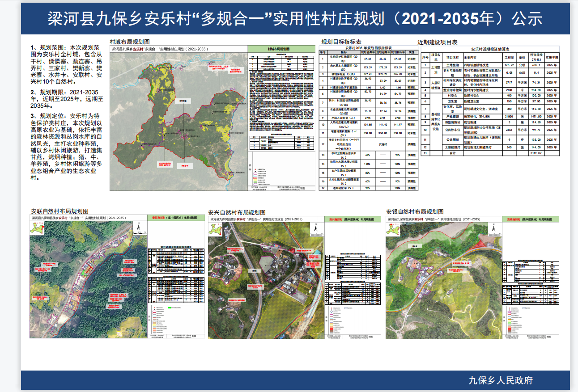Screen dimensions: 578x392
Task: Click the main poster title banner
Action: pos(295,19)
